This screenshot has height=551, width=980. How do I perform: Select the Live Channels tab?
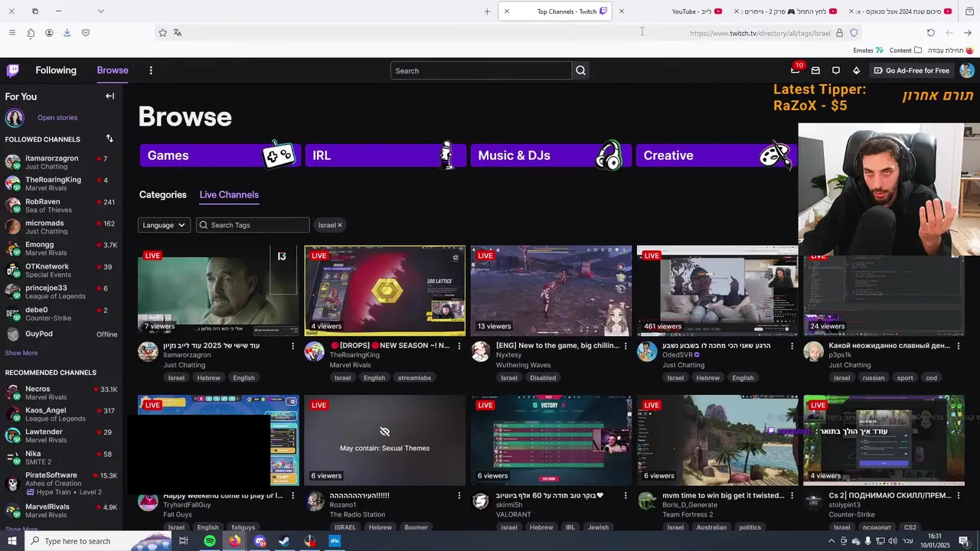[229, 194]
